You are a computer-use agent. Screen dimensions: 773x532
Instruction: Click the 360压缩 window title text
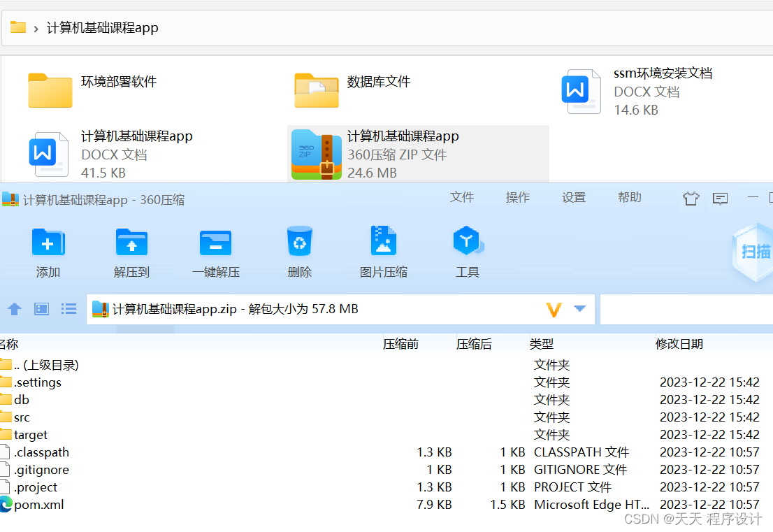coord(103,200)
